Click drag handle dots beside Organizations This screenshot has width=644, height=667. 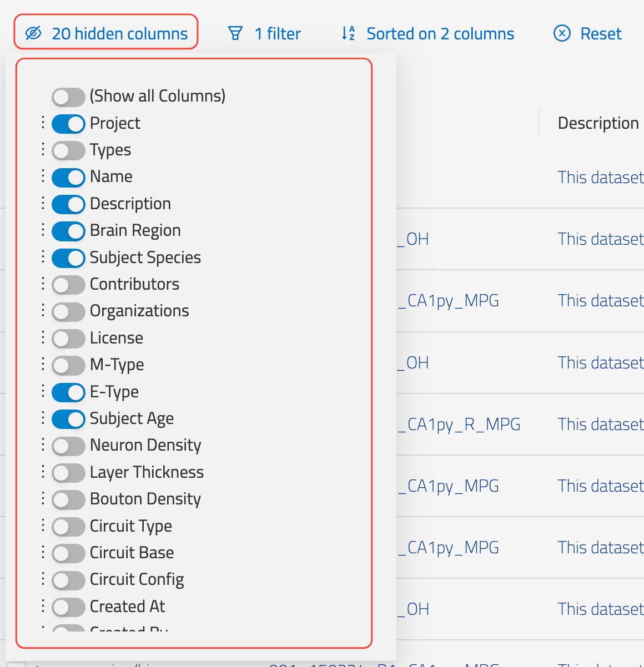click(43, 310)
